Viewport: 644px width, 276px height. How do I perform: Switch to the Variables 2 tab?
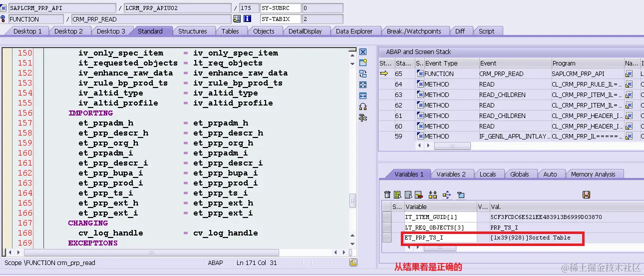coord(451,174)
